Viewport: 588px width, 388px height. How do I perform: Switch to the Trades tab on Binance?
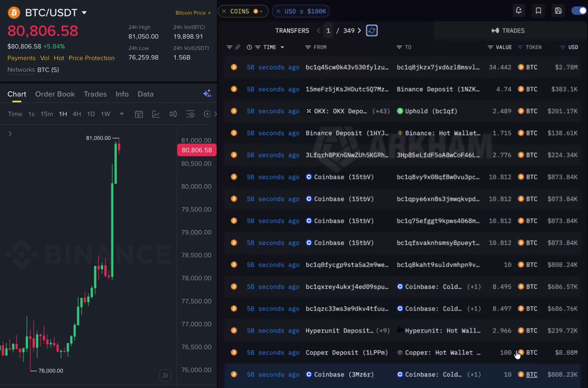pos(95,94)
